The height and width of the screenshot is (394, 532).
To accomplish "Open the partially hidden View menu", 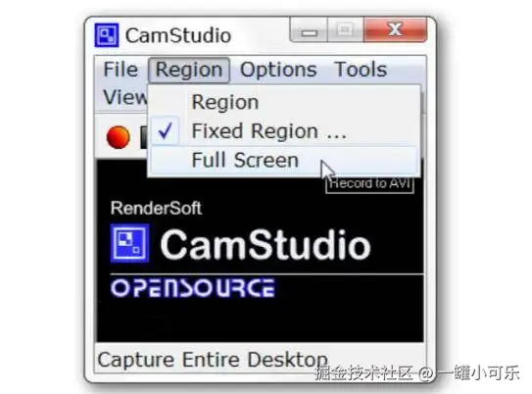I will pos(124,97).
